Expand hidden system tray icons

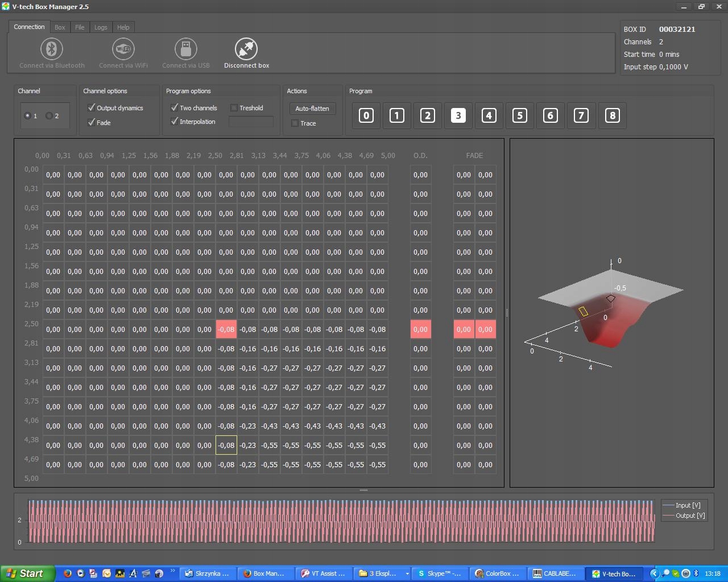pos(654,573)
